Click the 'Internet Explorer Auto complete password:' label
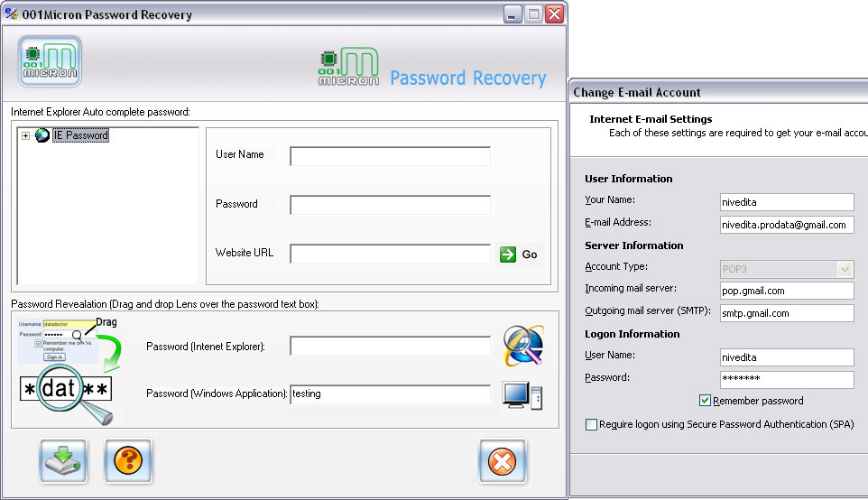868x500 pixels. pos(100,112)
